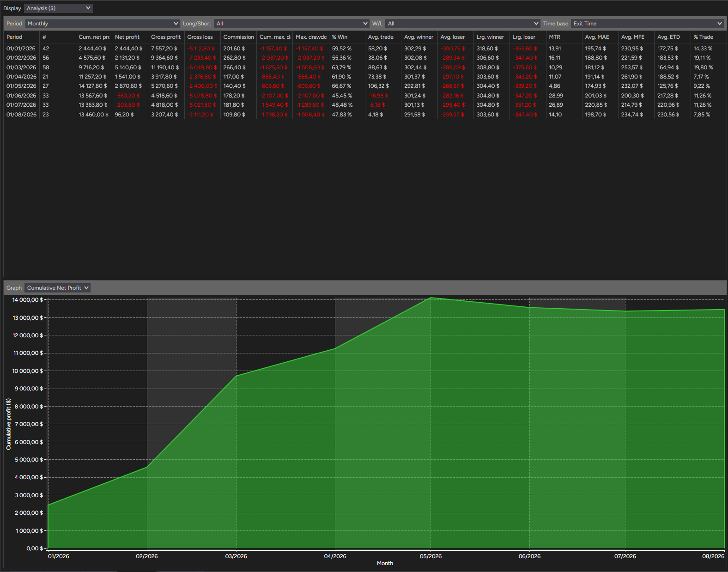Click Avg. ETD cell 230,56 $
The image size is (728, 572).
(x=668, y=115)
